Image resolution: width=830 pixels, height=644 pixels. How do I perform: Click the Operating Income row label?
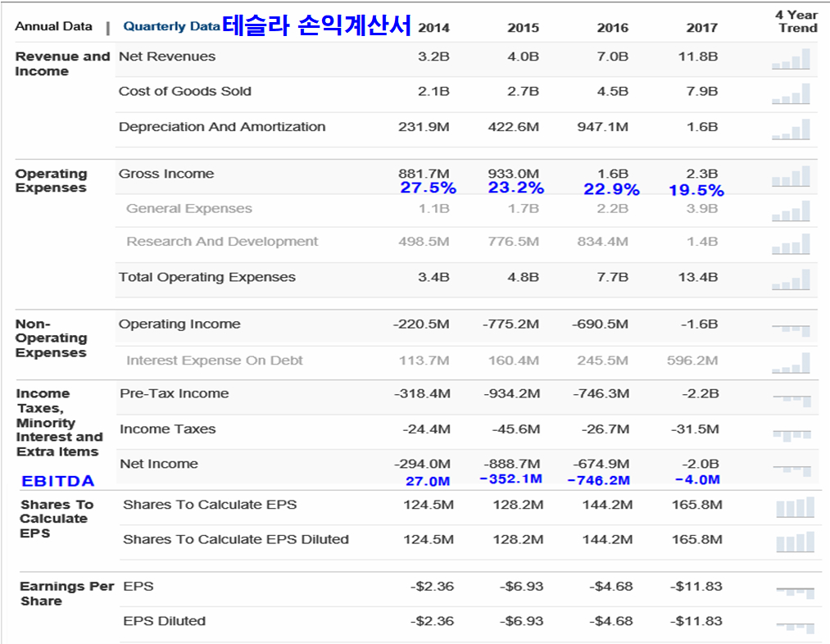click(x=179, y=324)
